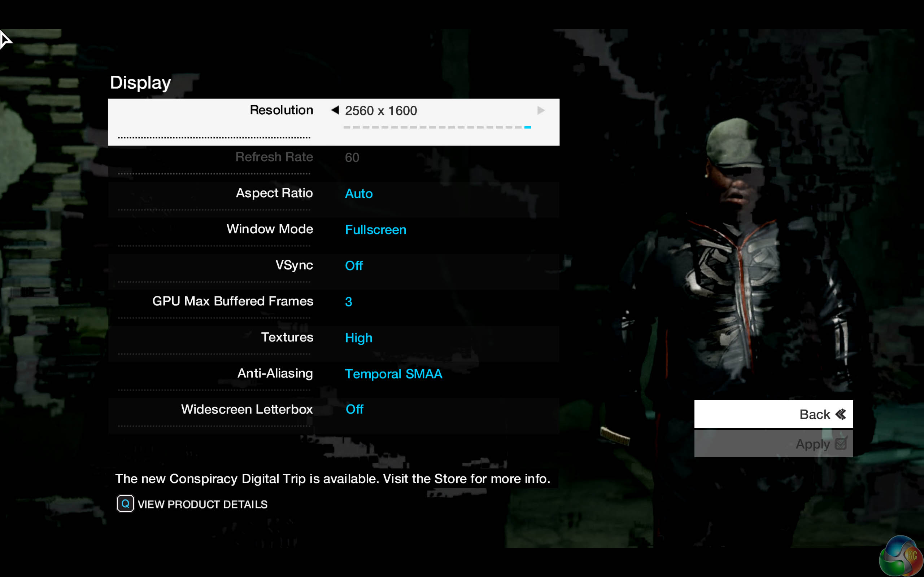This screenshot has height=577, width=924.
Task: Click the Back double-chevron icon
Action: 841,414
